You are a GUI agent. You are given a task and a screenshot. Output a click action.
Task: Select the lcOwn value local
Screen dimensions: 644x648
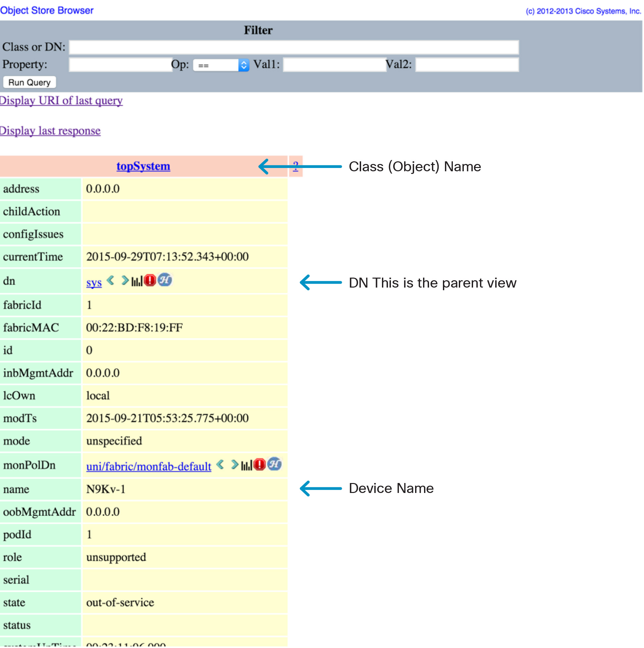(98, 396)
